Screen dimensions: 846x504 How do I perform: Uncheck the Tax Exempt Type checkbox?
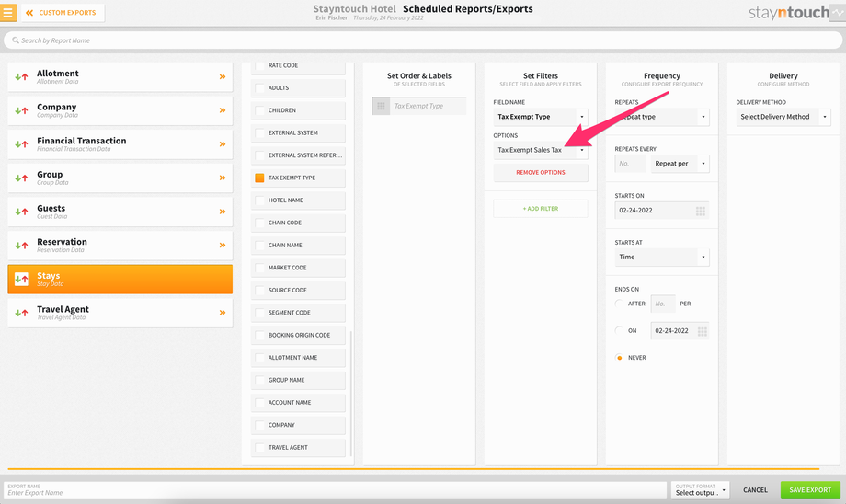pos(259,178)
